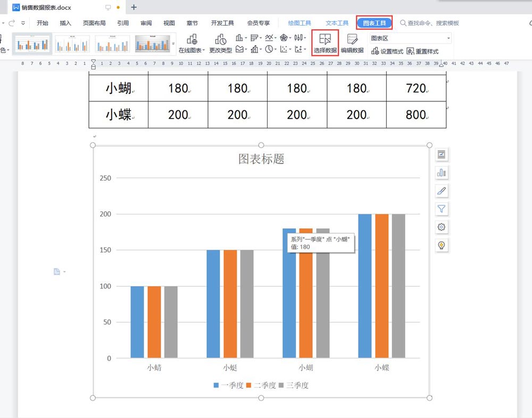The width and height of the screenshot is (532, 418).
Task: Expand the chart styles gallery
Action: pos(173,43)
